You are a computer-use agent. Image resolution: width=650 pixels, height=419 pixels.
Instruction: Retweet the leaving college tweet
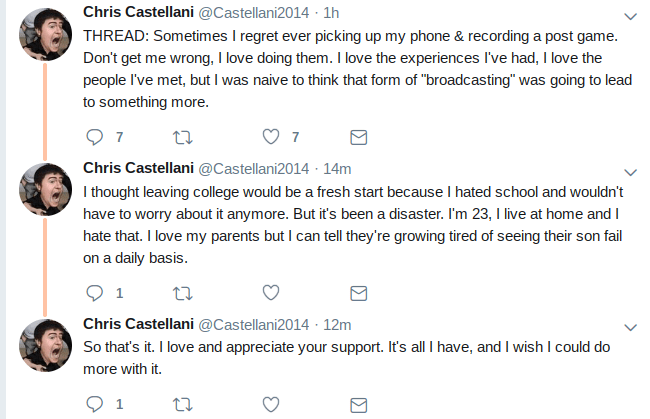pos(183,293)
